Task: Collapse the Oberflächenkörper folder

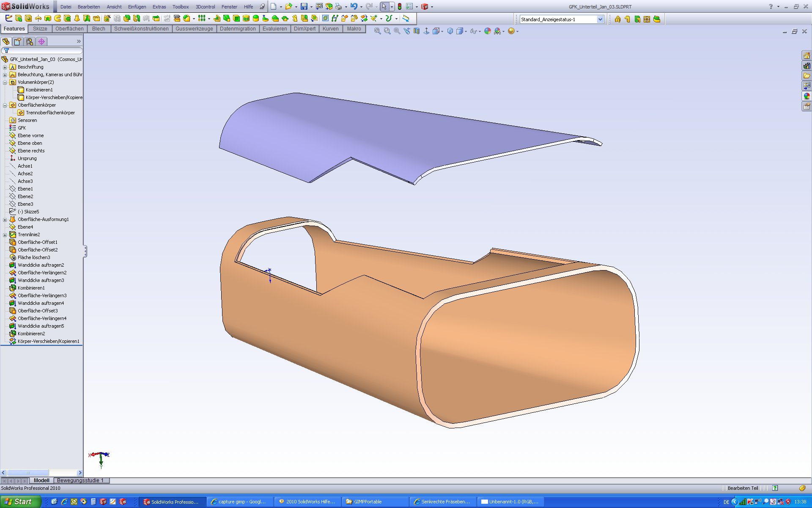Action: point(5,105)
